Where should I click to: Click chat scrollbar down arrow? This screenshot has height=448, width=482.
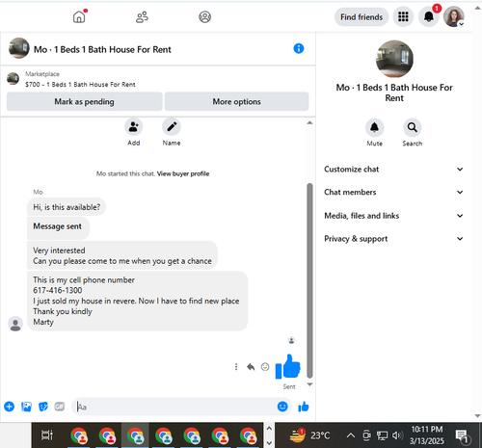[x=309, y=384]
